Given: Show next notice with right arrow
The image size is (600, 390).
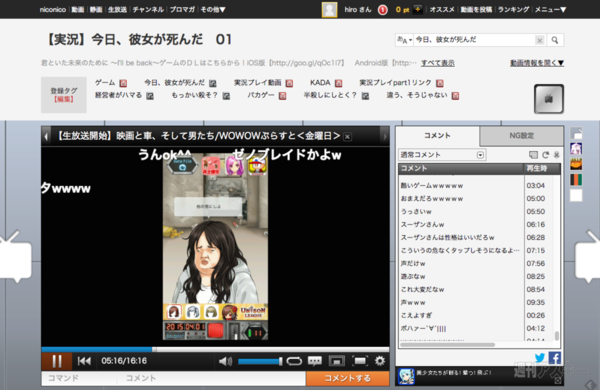Looking at the screenshot, I should (385, 136).
